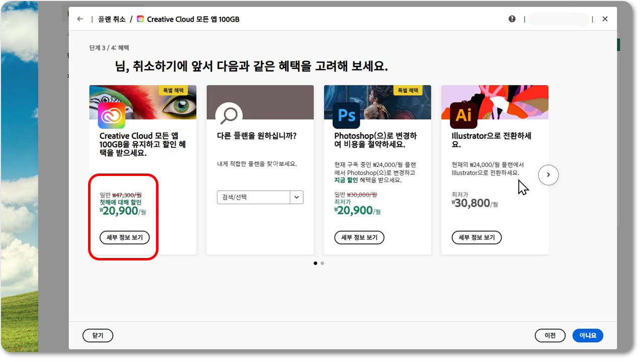Image resolution: width=644 pixels, height=362 pixels.
Task: Click the Illustrator card banner image
Action: 495,102
